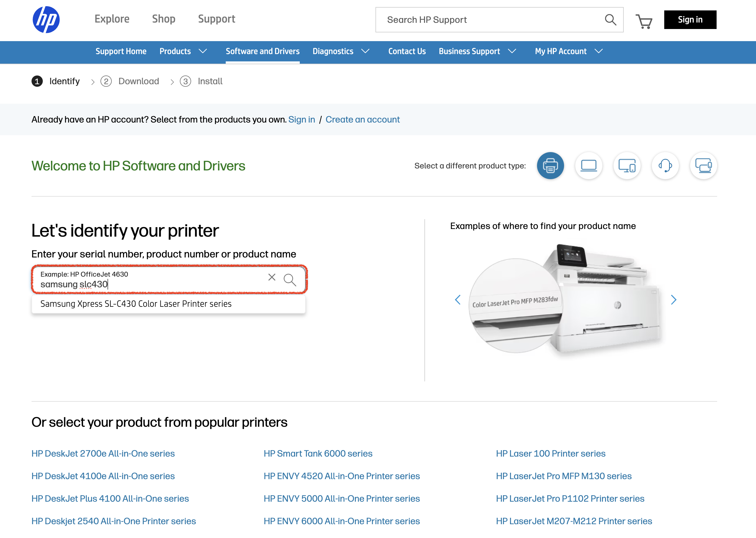Select the headset accessories product type icon
756x538 pixels.
click(665, 166)
